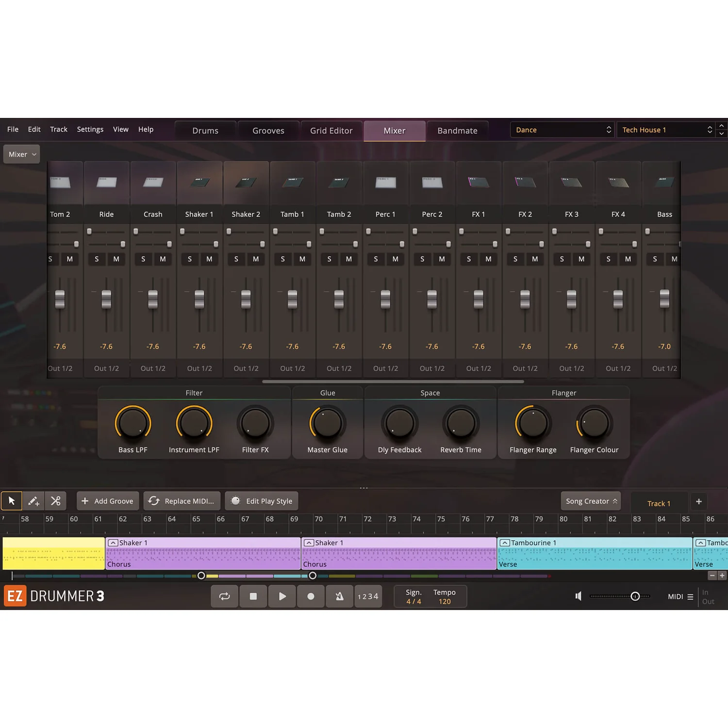This screenshot has height=728, width=728.
Task: Collapse the Tambourine 1 Verse block
Action: click(505, 543)
